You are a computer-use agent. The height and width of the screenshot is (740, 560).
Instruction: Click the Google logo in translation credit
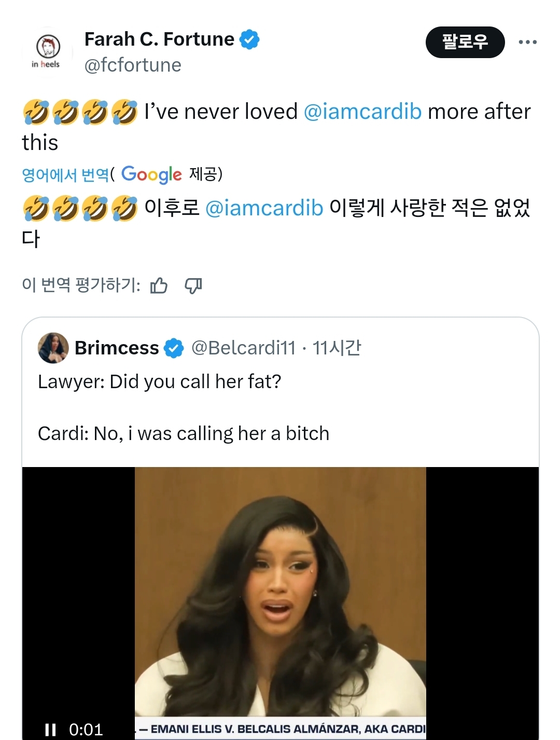point(151,174)
